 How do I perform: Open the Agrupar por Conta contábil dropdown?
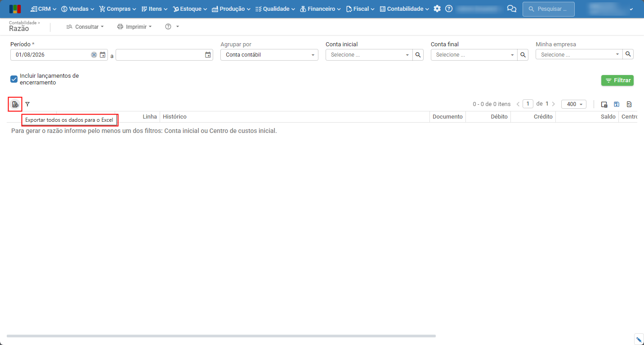(x=269, y=55)
